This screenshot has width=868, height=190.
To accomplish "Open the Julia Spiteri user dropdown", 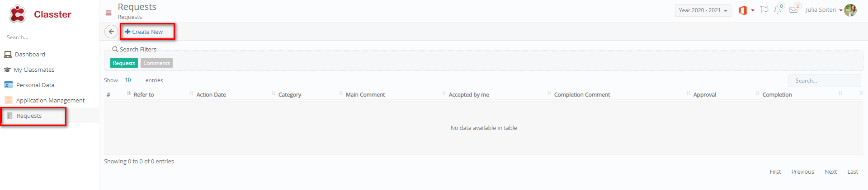I will tap(824, 10).
